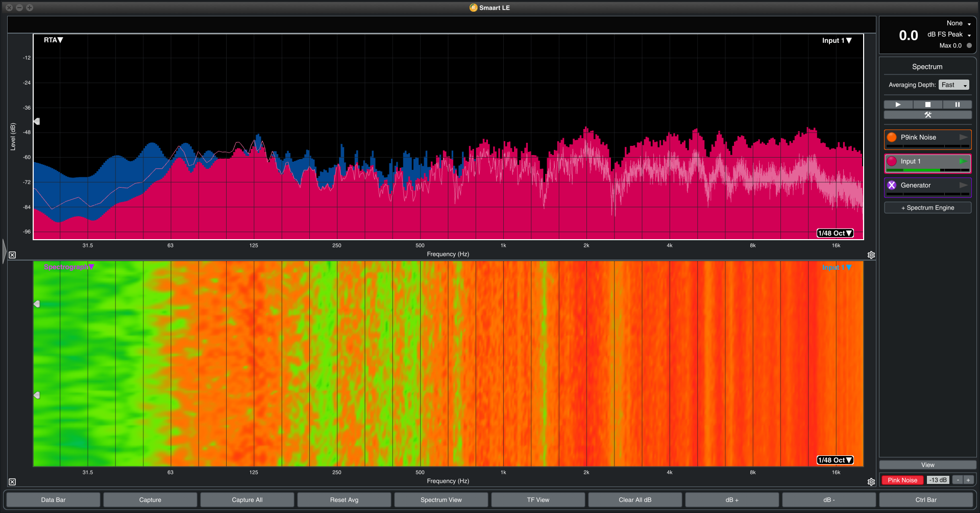
Task: Click the dB - button
Action: 829,500
